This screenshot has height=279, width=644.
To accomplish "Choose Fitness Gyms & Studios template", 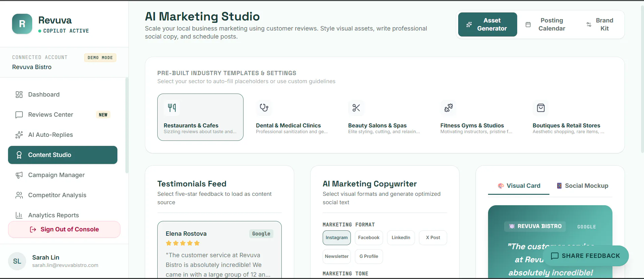I will [x=477, y=117].
